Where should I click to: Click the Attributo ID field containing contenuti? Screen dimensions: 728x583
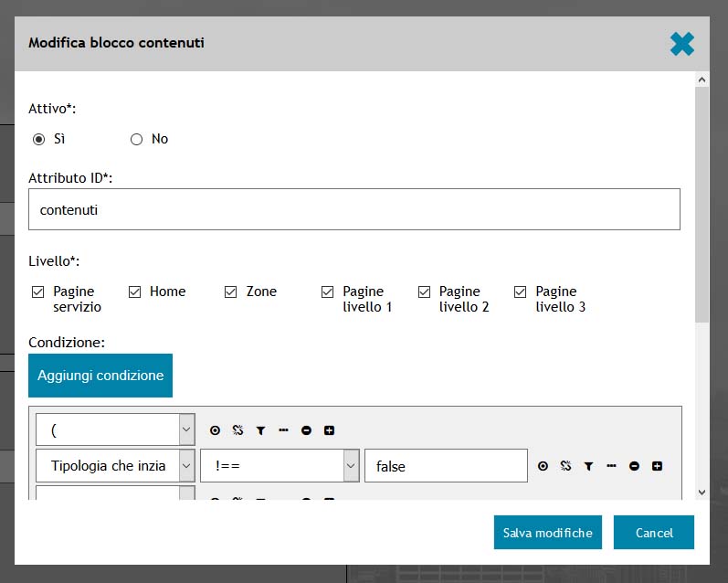(354, 209)
